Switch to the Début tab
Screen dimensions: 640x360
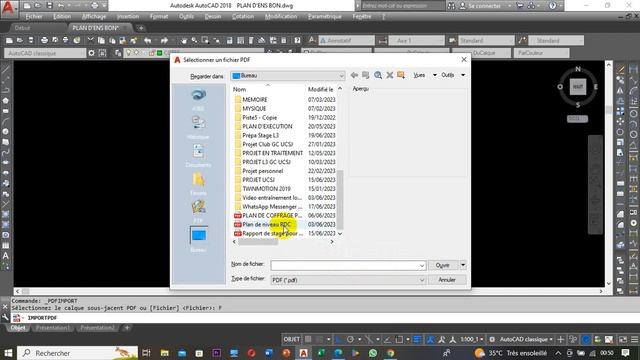coord(22,28)
